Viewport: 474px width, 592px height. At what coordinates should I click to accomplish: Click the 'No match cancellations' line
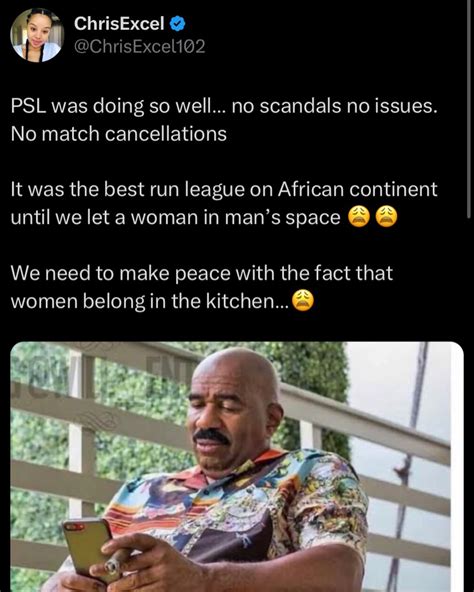point(119,134)
